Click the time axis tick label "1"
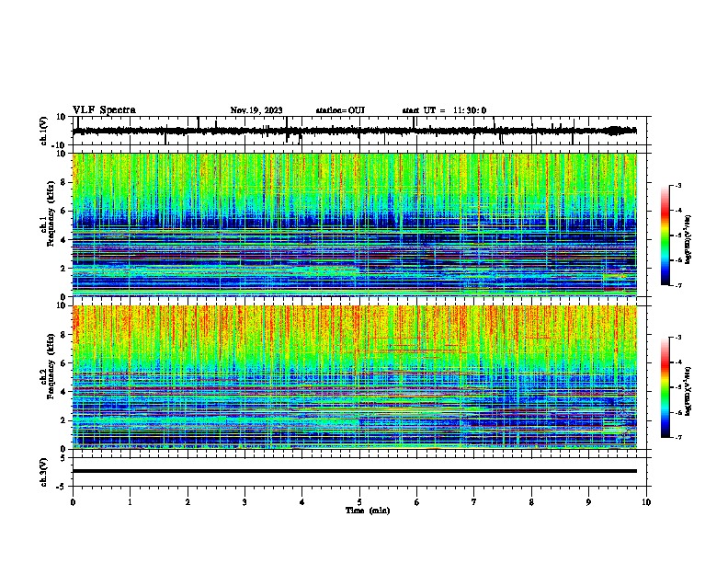The height and width of the screenshot is (563, 728). point(130,502)
